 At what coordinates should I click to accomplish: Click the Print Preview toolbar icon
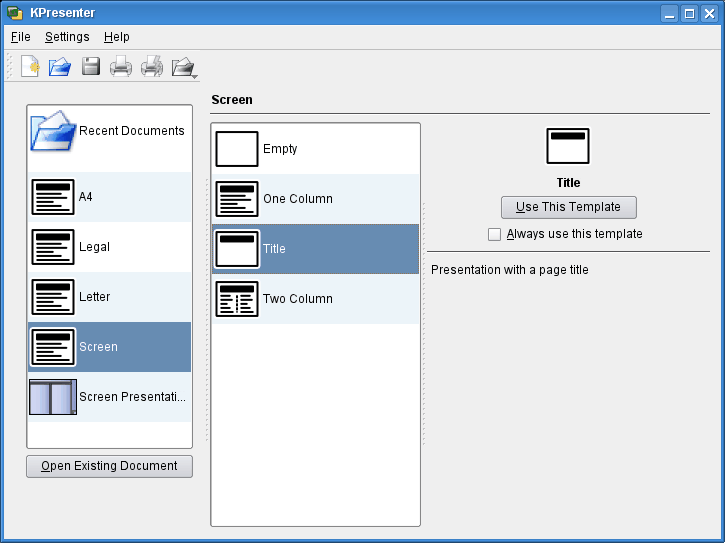click(x=151, y=67)
